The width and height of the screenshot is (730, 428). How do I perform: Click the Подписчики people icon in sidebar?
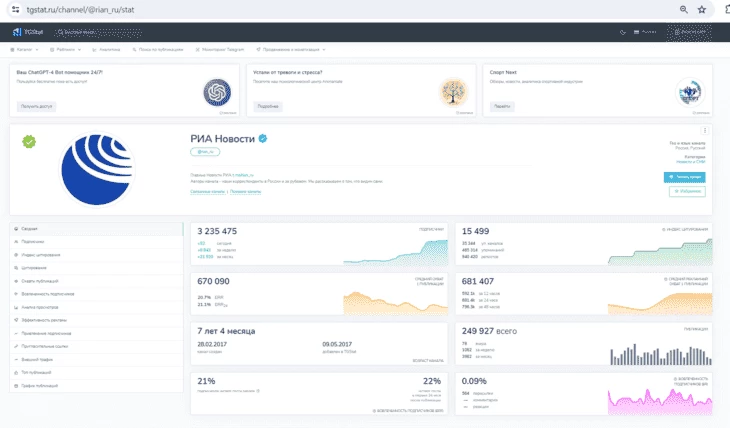16,242
